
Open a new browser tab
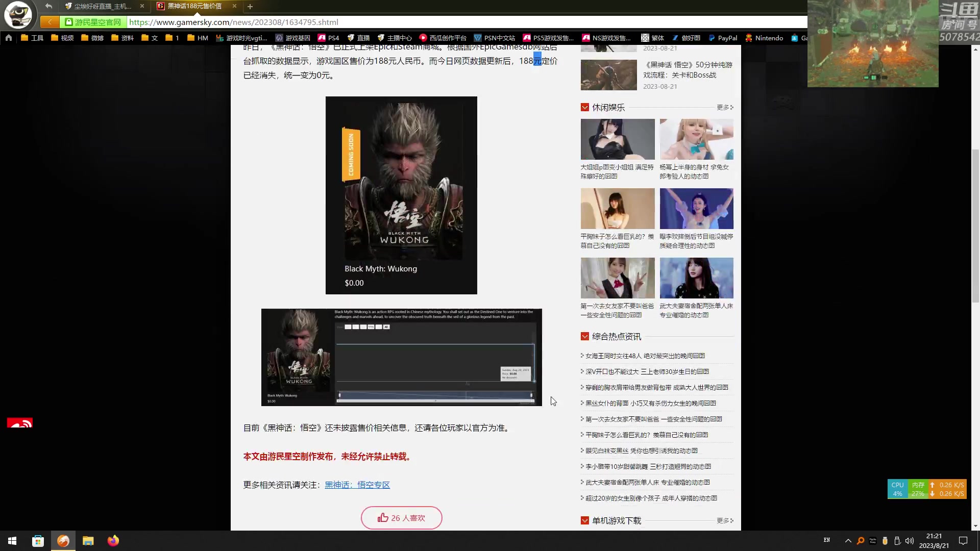pos(250,7)
